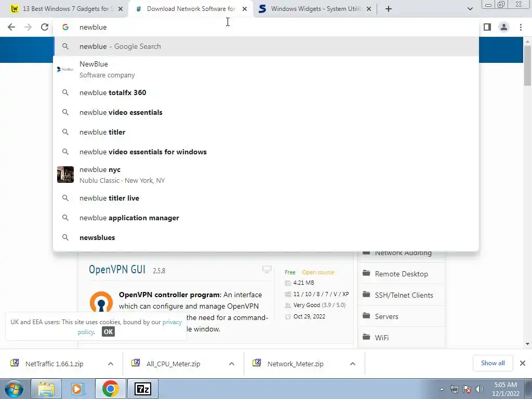Open the Chrome three-dot menu
The height and width of the screenshot is (399, 532).
pyautogui.click(x=521, y=27)
